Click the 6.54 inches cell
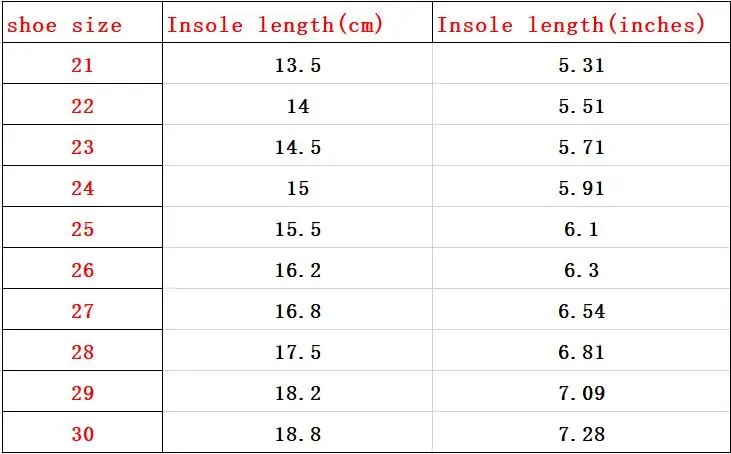The image size is (731, 454). (x=581, y=310)
